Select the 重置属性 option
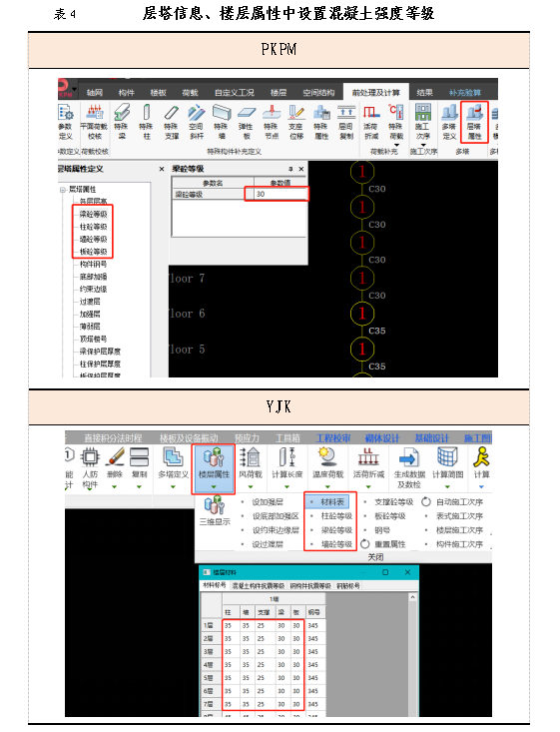 [383, 544]
